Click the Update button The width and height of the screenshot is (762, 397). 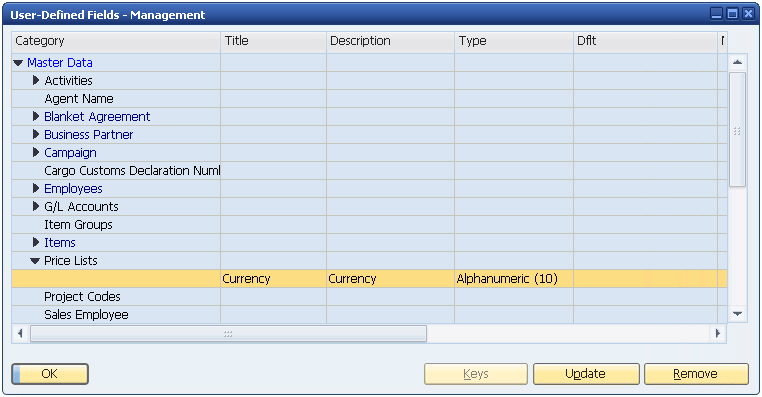tap(586, 374)
